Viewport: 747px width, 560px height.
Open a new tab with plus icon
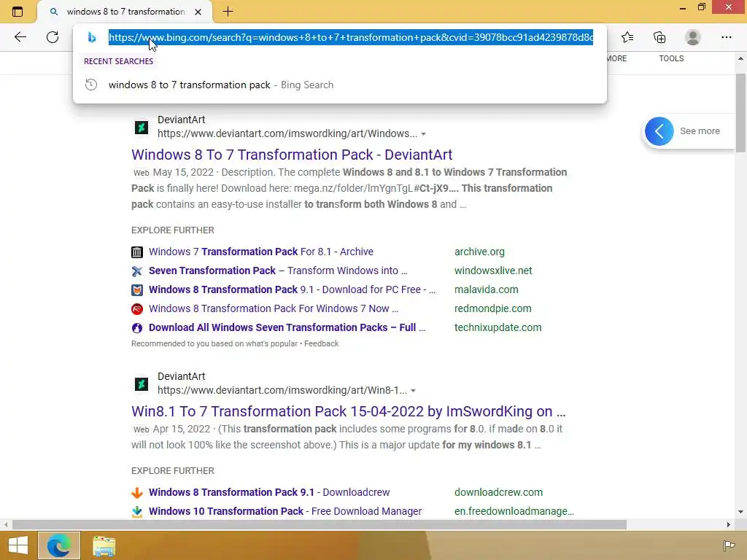coord(228,12)
